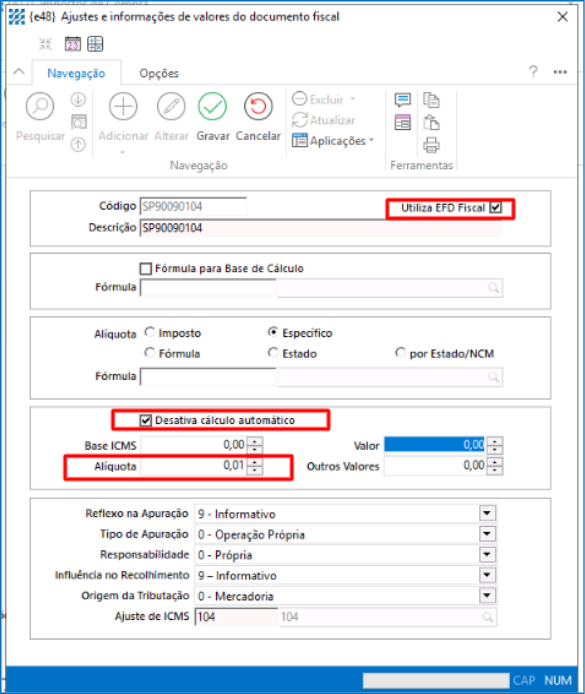Screen dimensions: 585x694
Task: Open the Aplicações menu button
Action: 333,141
